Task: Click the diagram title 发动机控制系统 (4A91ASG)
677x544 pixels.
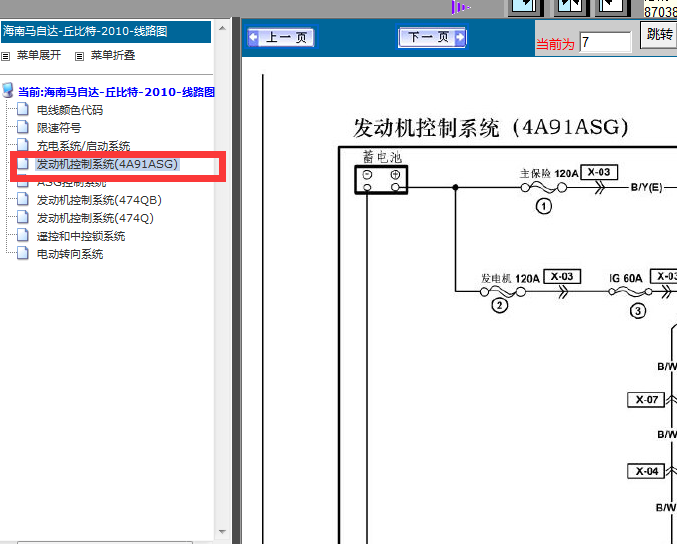Action: coord(491,128)
